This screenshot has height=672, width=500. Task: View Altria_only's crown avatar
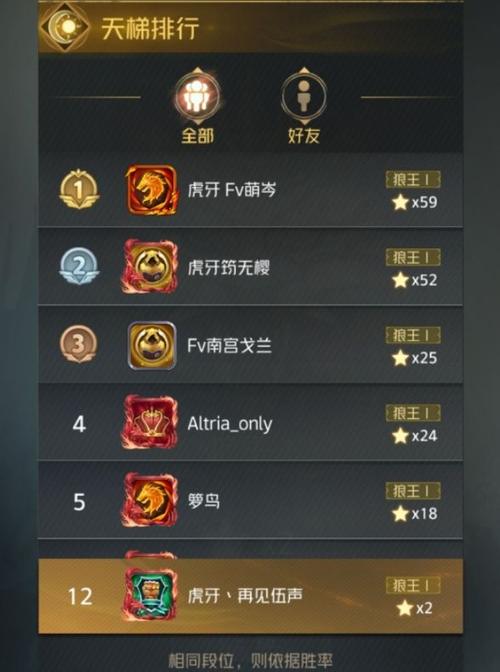[150, 423]
